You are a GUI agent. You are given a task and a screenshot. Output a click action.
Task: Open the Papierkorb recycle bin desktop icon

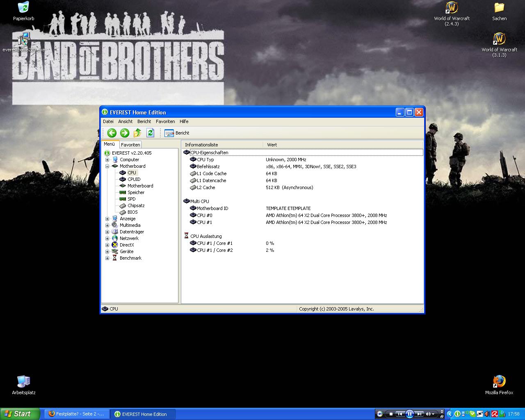23,11
